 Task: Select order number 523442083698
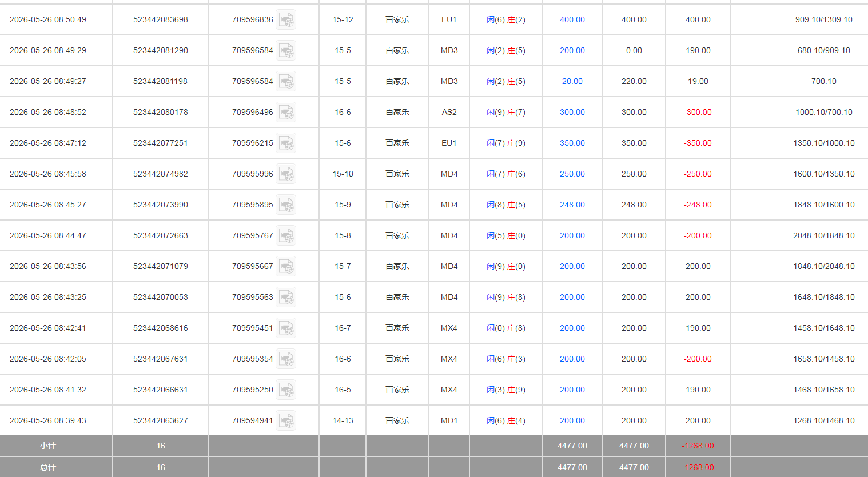(x=161, y=19)
